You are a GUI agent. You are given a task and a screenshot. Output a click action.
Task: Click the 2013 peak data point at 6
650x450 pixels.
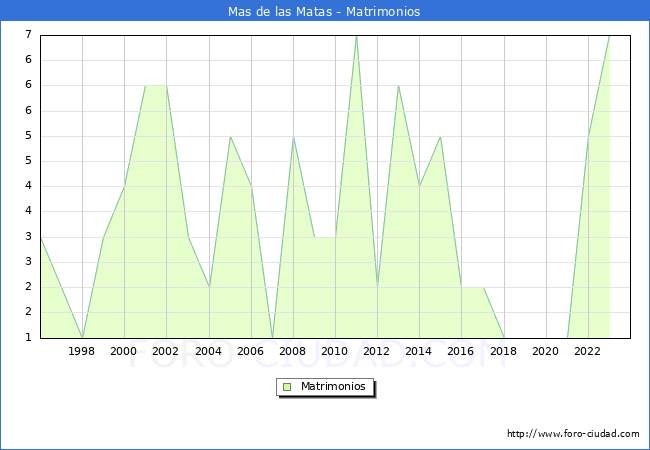398,86
